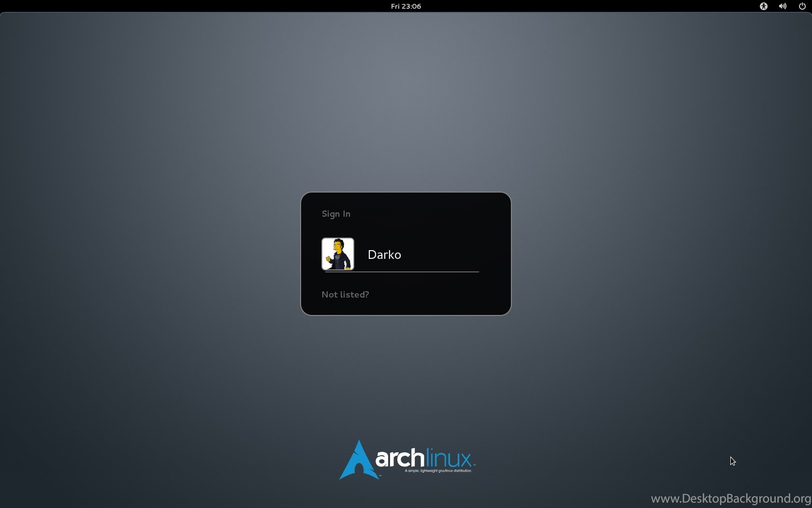This screenshot has height=508, width=812.
Task: Click the Arch Linux triangle logo
Action: [x=358, y=460]
